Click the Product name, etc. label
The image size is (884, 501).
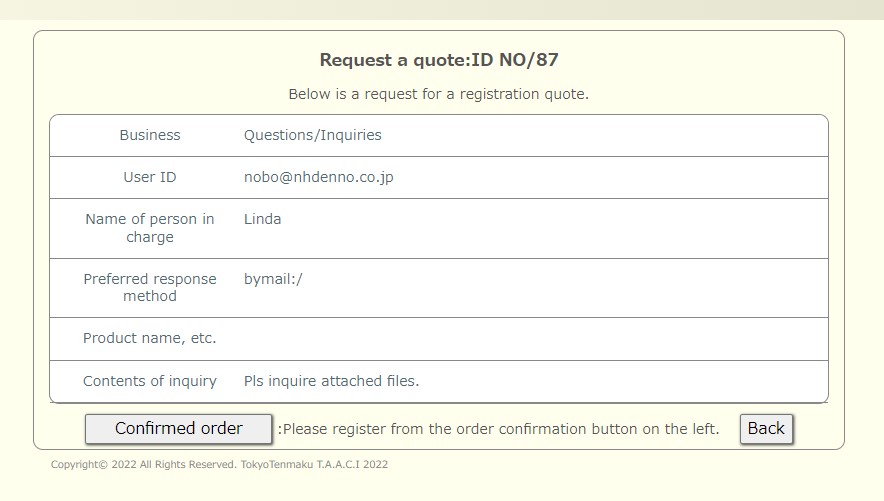pos(150,338)
